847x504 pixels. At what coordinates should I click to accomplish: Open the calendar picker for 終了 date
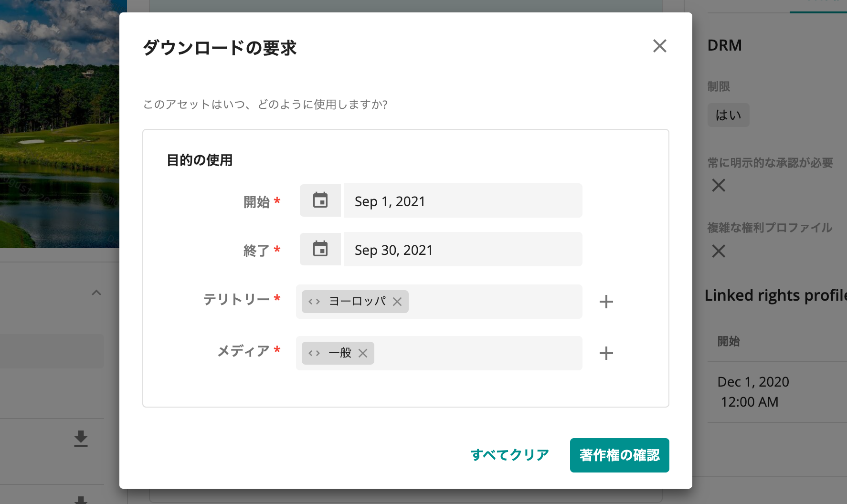[320, 249]
